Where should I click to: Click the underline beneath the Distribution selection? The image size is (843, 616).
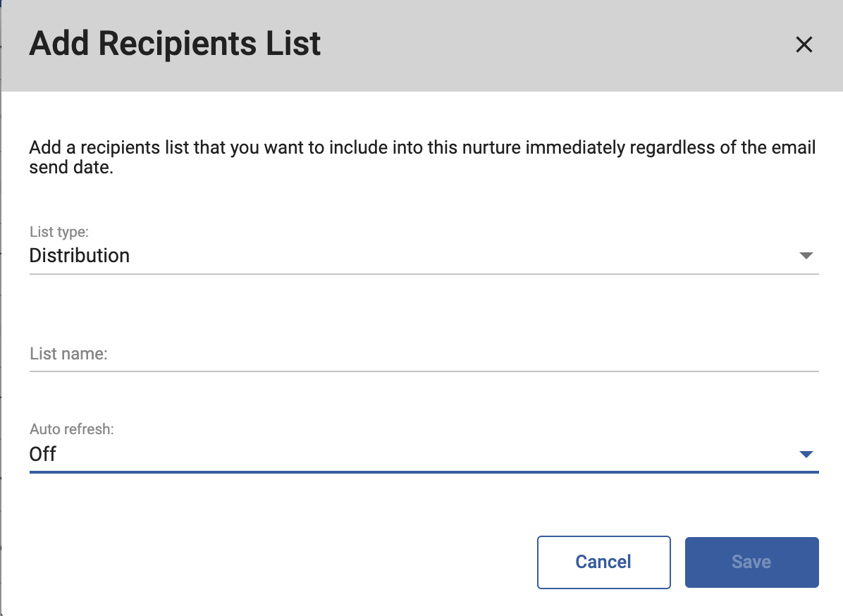click(x=423, y=273)
